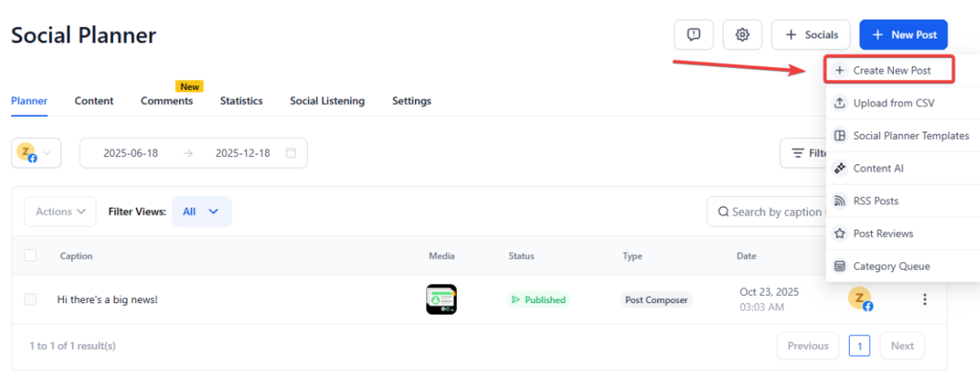This screenshot has height=382, width=980.
Task: Check the select-all checkbox in table header
Action: click(30, 256)
